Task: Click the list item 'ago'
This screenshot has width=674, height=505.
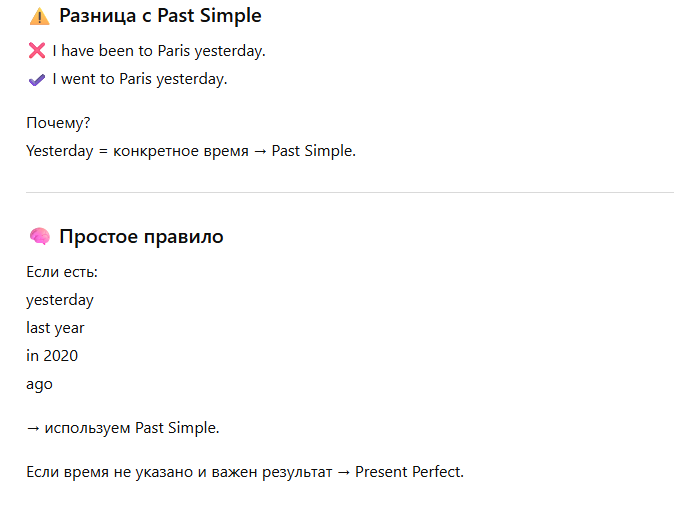Action: point(39,384)
